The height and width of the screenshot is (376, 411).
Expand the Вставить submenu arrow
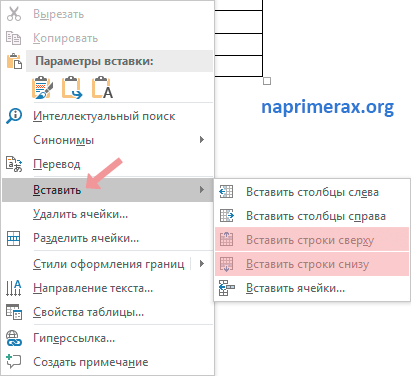pos(202,190)
